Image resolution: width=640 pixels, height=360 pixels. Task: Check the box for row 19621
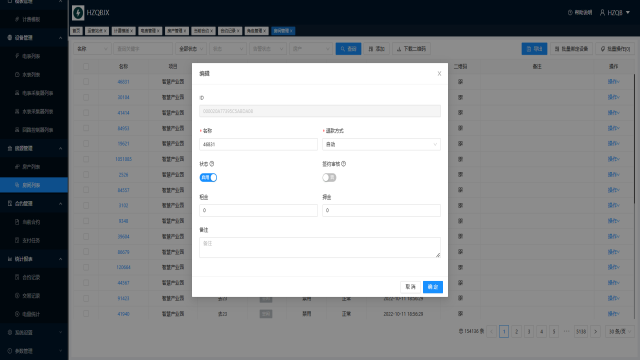pyautogui.click(x=86, y=144)
